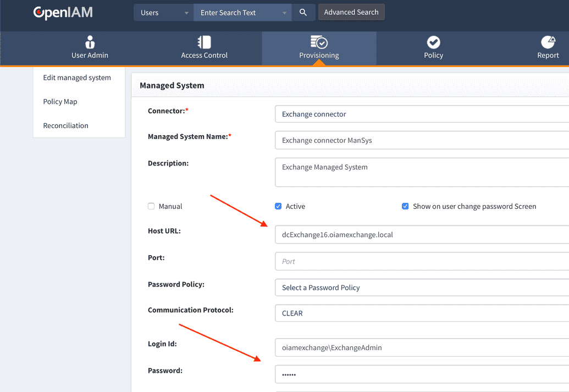
Task: Open the Report pie chart icon
Action: (548, 41)
